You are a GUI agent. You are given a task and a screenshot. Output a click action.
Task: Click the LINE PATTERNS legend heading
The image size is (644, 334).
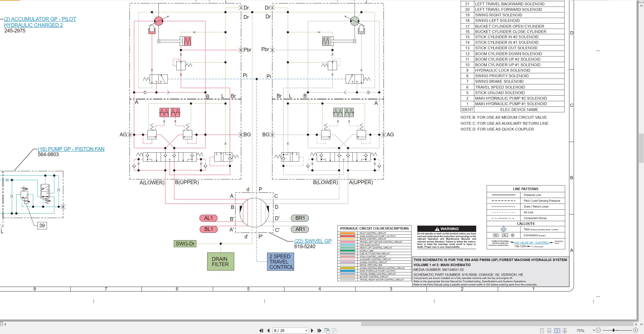pos(526,189)
